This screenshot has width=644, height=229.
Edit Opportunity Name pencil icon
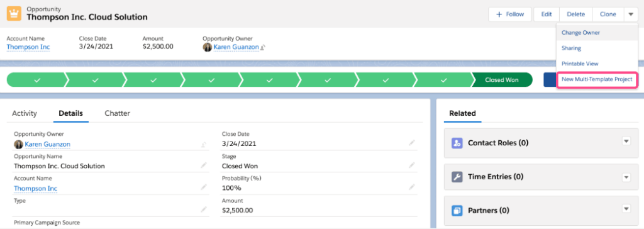[x=203, y=165]
